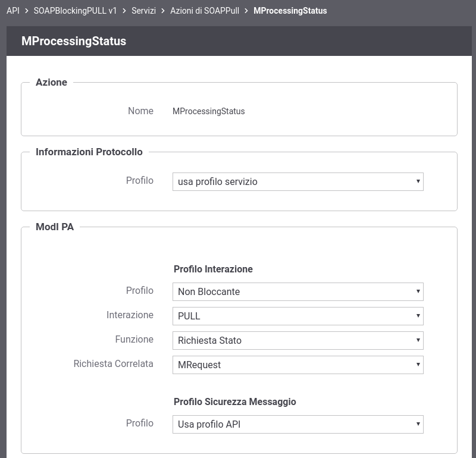Screen dimensions: 476x458
Task: Click the Azioni di SOAPPull breadcrumb
Action: (x=205, y=11)
